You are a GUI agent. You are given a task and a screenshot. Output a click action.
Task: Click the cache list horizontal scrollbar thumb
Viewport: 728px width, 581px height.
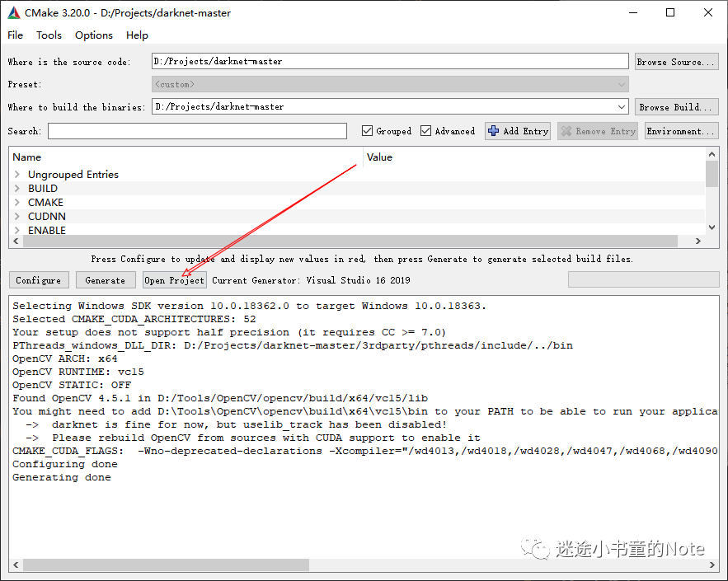[350, 241]
